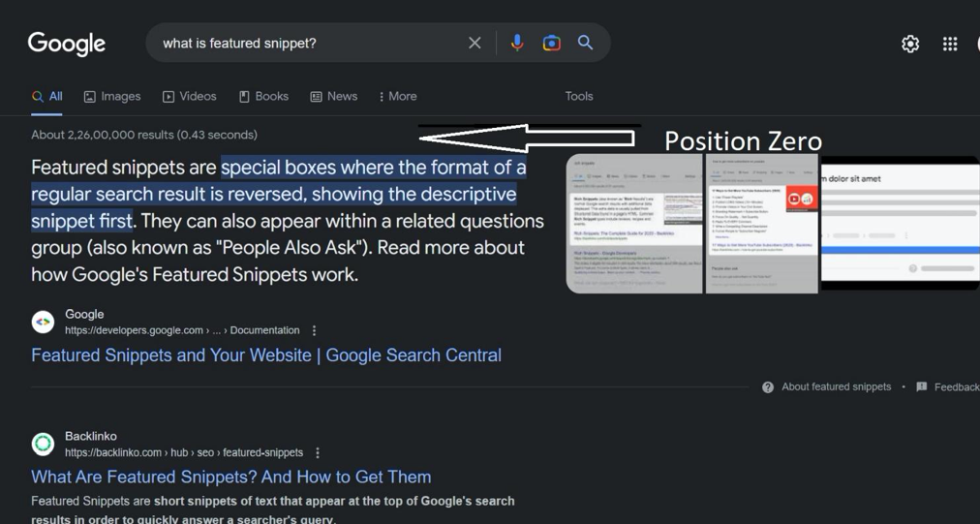Open Featured Snippets and Your Website link
The height and width of the screenshot is (524, 980).
[x=266, y=355]
